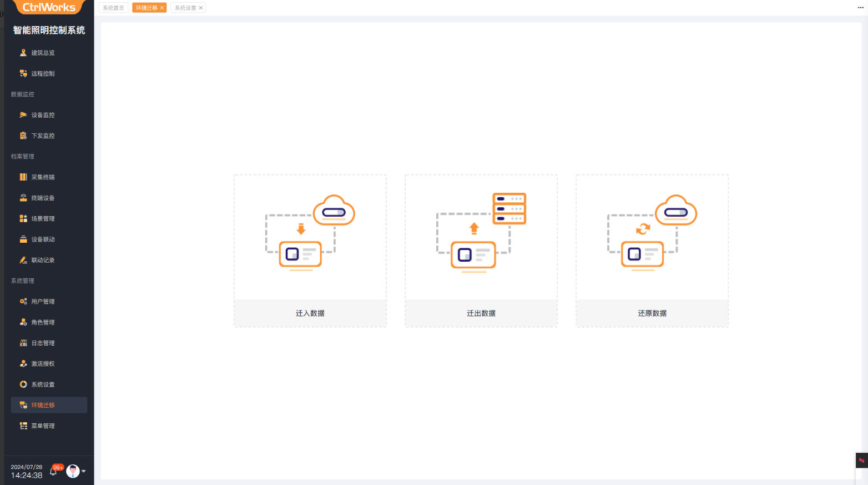Open 用户管理 via its gear icon
This screenshot has width=868, height=485.
pyautogui.click(x=23, y=302)
